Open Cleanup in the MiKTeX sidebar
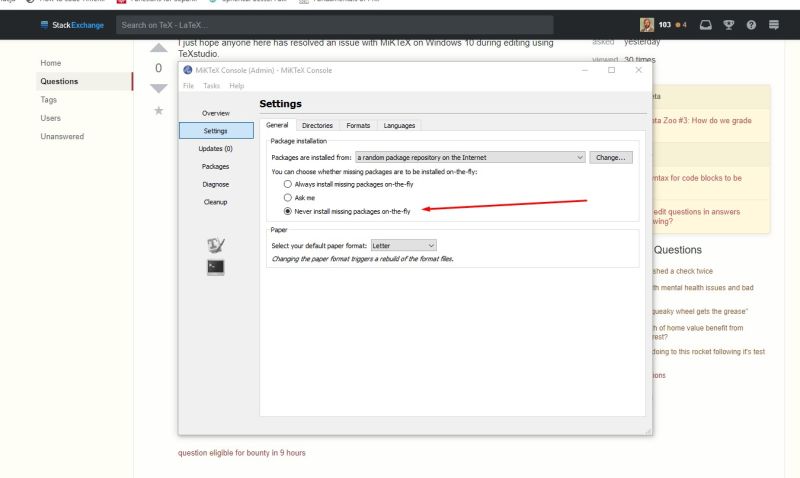 (x=216, y=202)
